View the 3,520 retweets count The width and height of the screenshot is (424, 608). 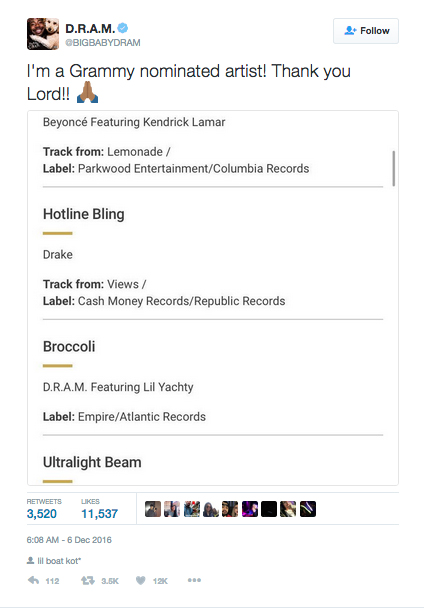click(42, 514)
